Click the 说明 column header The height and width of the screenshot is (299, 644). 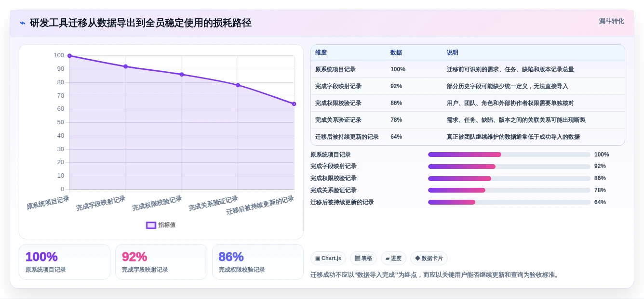[453, 52]
